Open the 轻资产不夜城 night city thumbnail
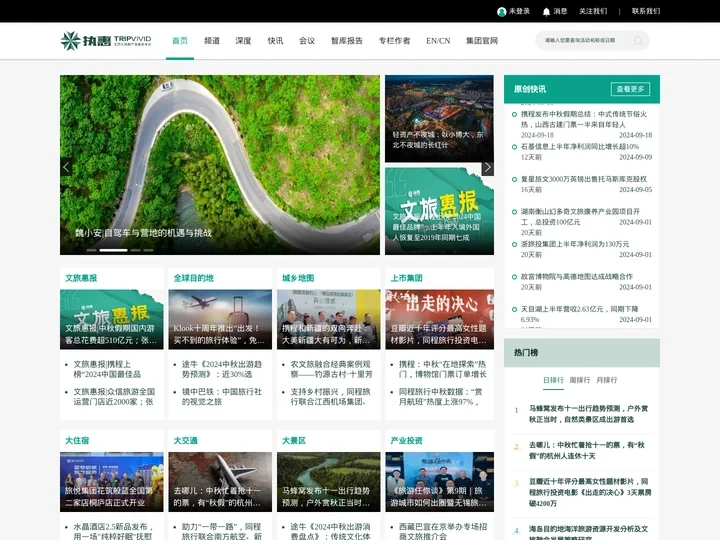The image size is (720, 540). [x=439, y=119]
